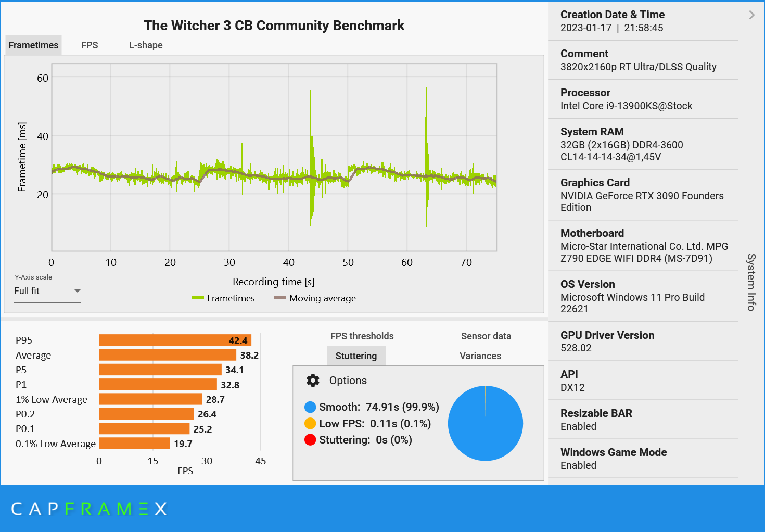Click the comment text 3820x2160p RT Ultra/DLSS Quality
Screen dimensions: 765x532
639,67
